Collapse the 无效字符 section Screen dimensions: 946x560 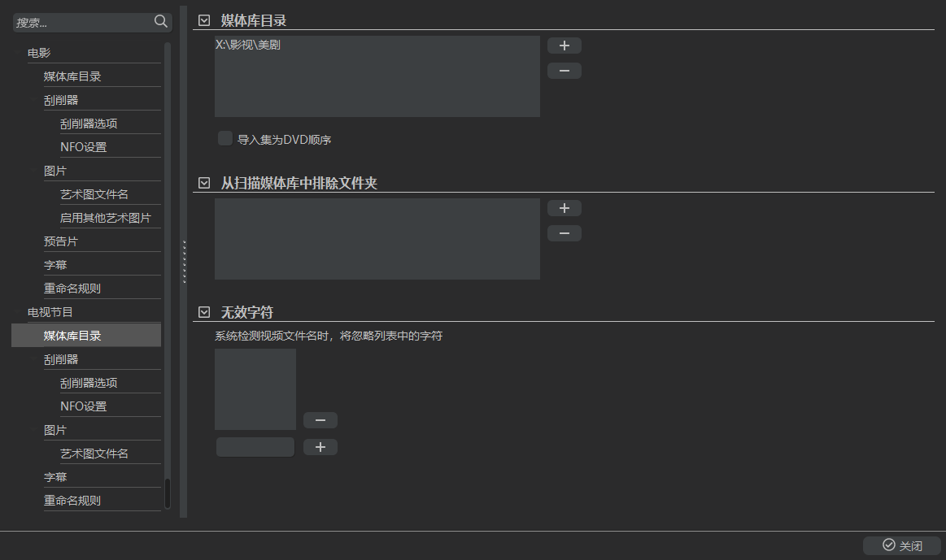pyautogui.click(x=204, y=312)
